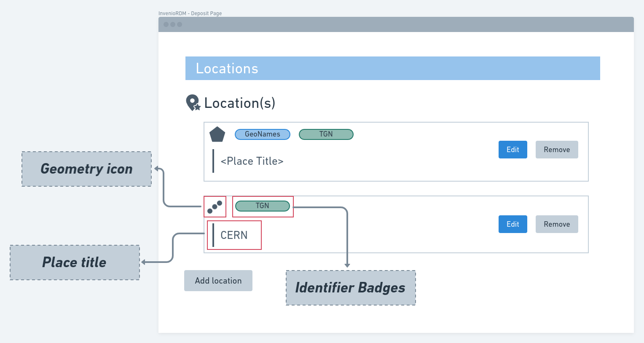Select the GeoNames identifier badge
This screenshot has width=644, height=343.
click(x=263, y=134)
